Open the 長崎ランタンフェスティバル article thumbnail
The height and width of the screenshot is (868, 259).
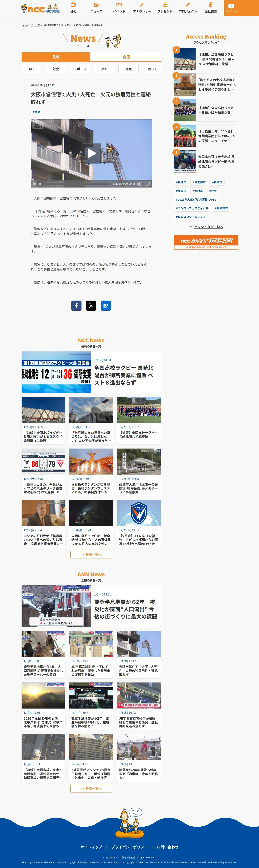pos(91,461)
